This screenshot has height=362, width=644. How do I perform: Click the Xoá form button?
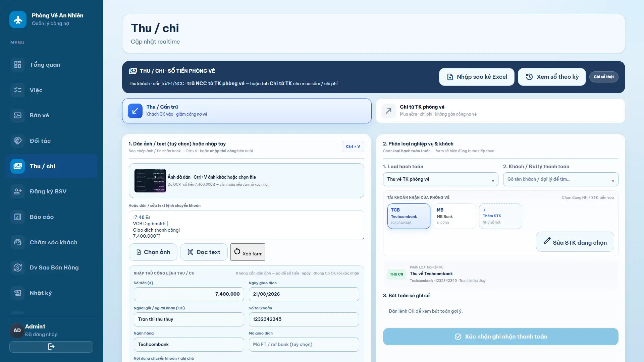point(248,252)
